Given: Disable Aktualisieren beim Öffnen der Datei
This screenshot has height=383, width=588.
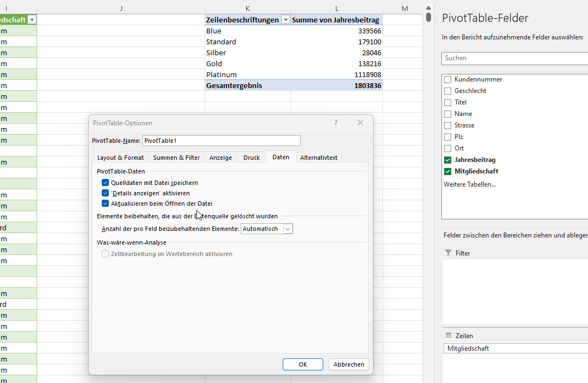Looking at the screenshot, I should coord(106,204).
